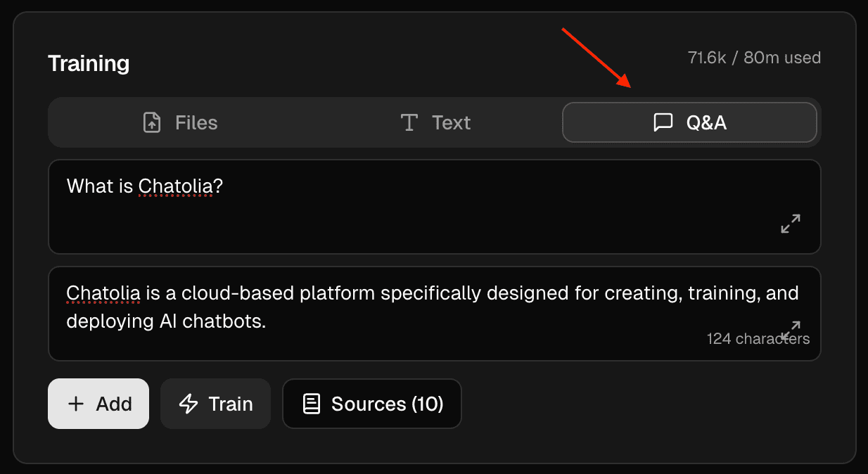Select the Q&A tab
This screenshot has width=868, height=474.
(689, 122)
